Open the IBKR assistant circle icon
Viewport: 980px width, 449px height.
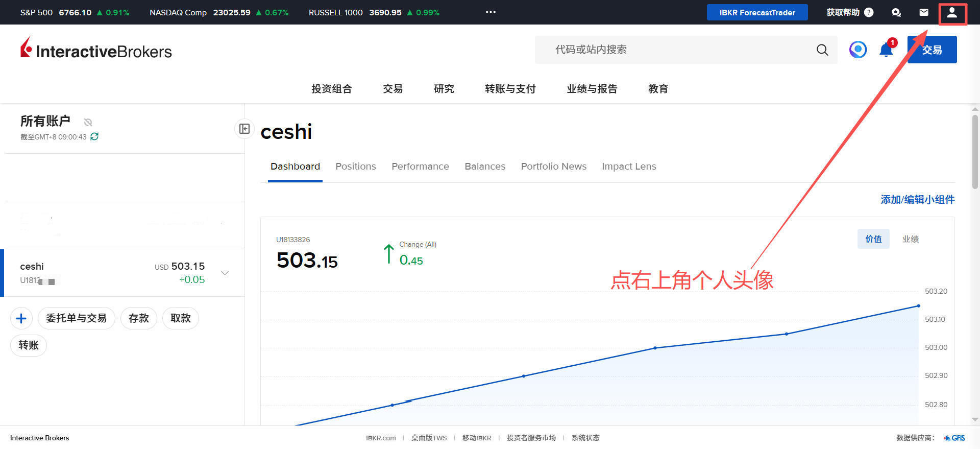[x=857, y=50]
